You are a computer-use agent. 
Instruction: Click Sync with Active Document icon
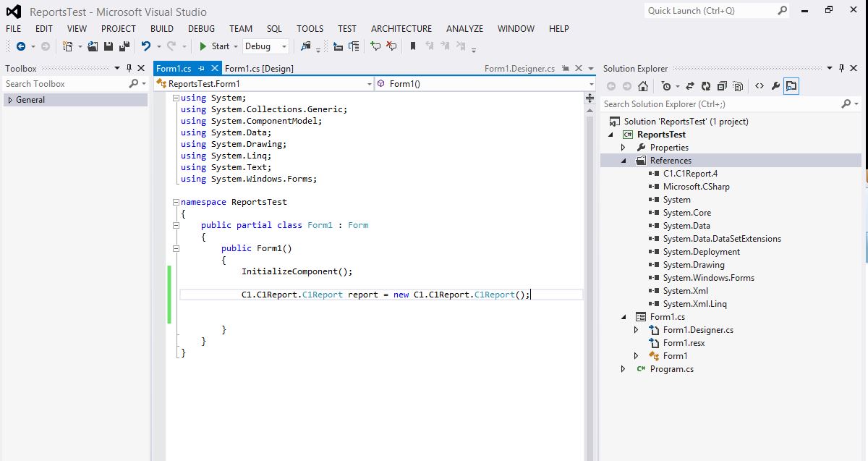[689, 86]
